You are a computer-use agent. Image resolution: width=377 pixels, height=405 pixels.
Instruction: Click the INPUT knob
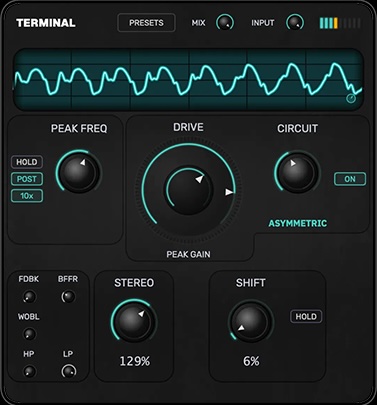[x=295, y=23]
